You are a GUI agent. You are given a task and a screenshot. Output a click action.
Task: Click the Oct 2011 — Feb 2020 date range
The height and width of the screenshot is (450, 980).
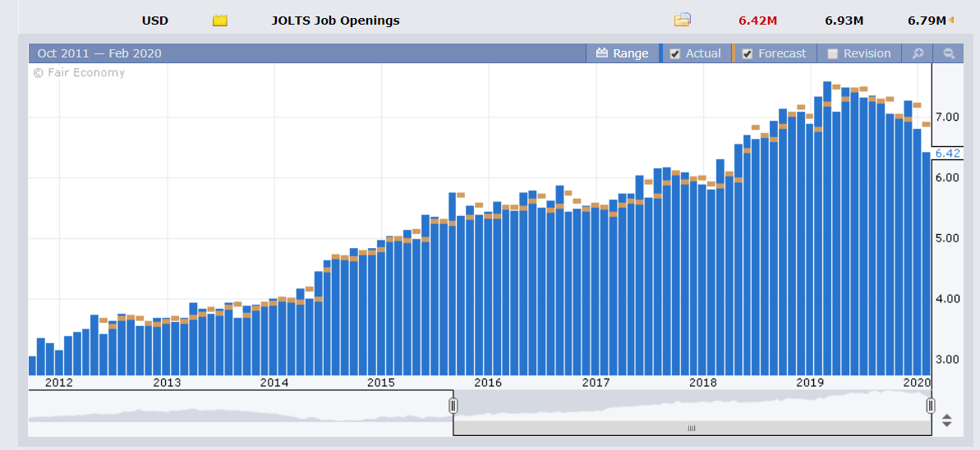(x=99, y=53)
